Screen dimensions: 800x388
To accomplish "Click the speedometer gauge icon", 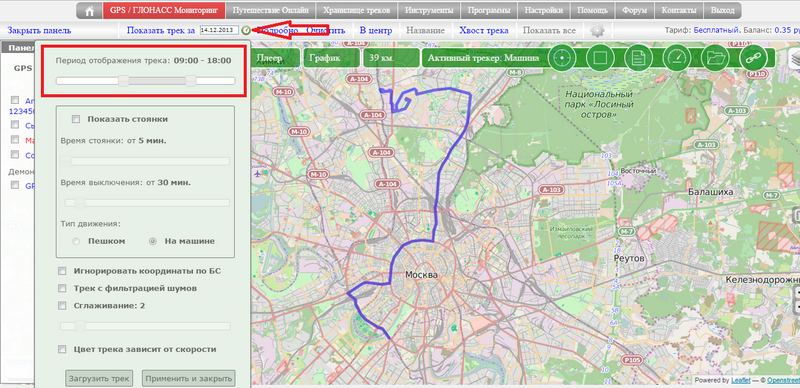I will click(x=677, y=58).
